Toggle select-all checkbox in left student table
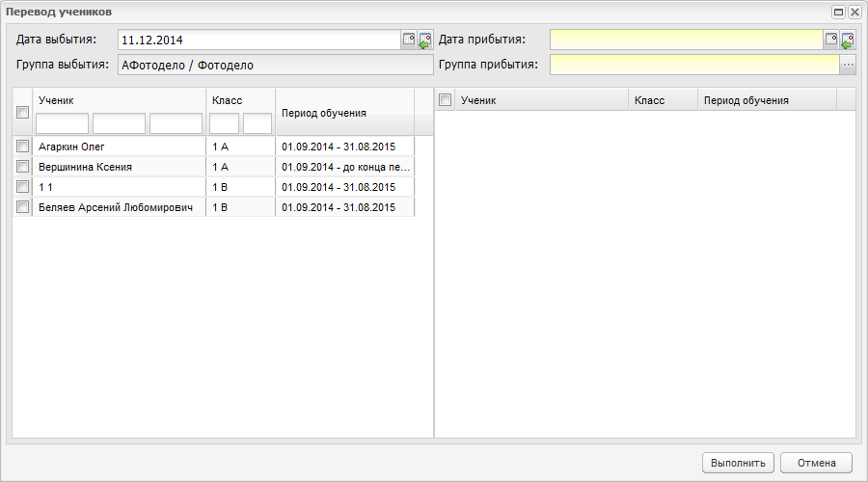The image size is (868, 482). click(x=23, y=113)
